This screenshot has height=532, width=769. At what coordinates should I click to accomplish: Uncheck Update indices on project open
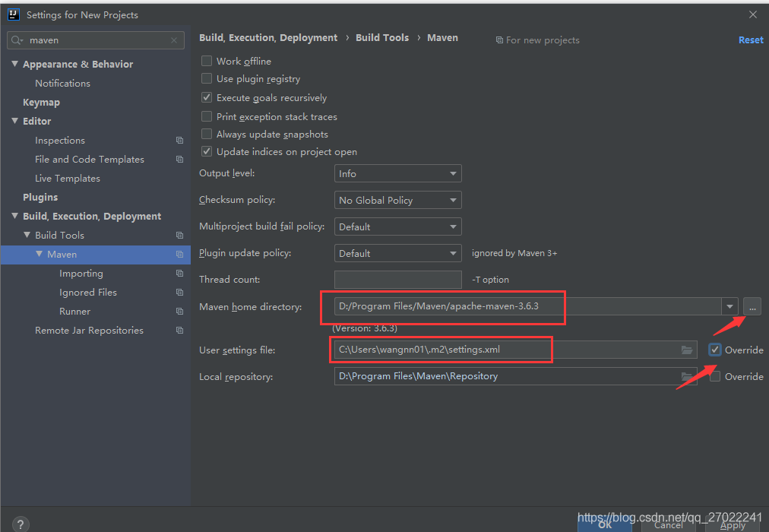coord(207,151)
